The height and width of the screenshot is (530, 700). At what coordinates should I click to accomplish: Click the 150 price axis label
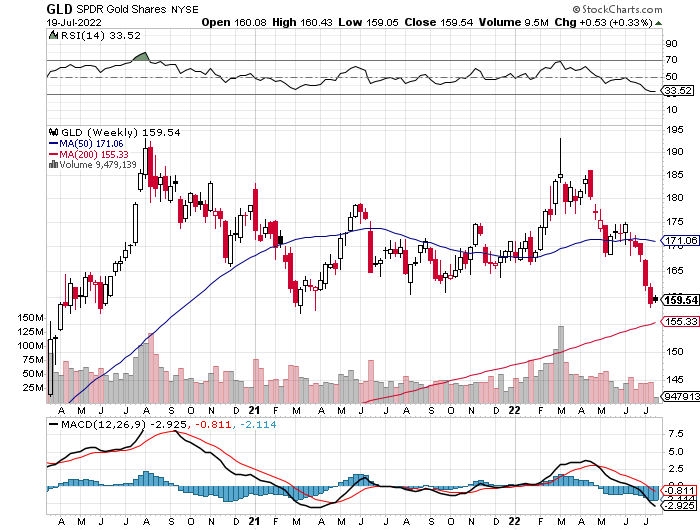[674, 352]
